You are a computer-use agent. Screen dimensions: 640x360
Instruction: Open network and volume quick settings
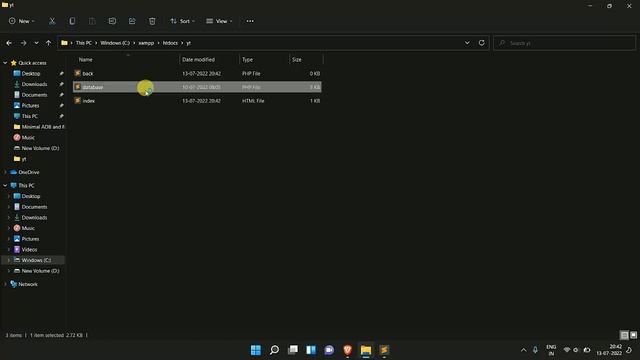click(576, 350)
